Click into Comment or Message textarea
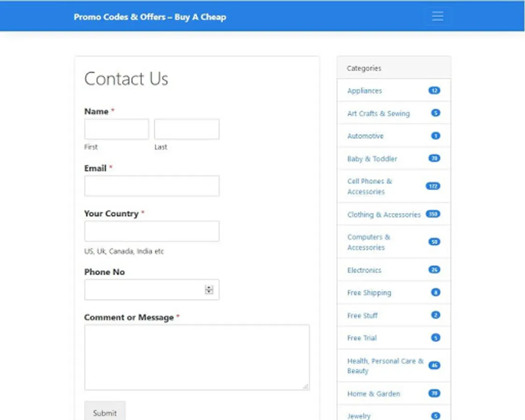Screen dimensions: 525x420 197,357
